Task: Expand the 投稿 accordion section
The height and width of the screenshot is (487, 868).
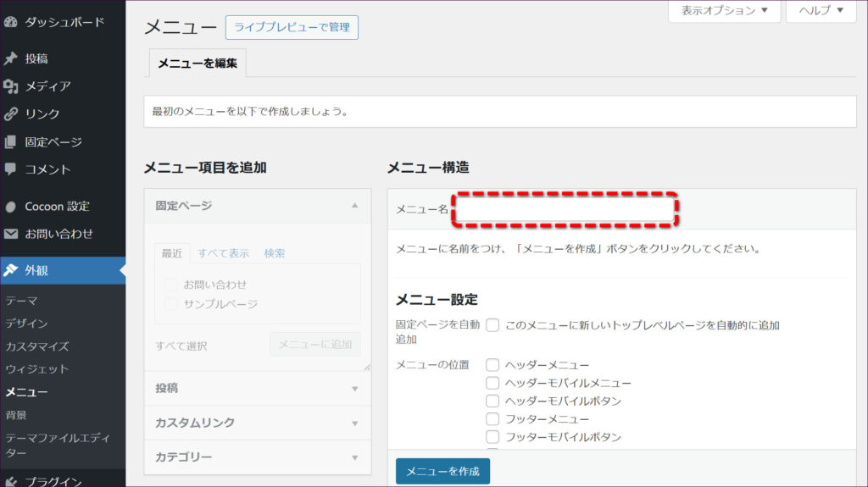Action: [257, 389]
